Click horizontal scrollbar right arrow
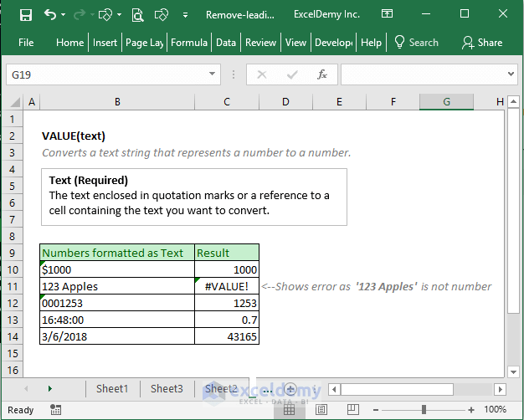 point(500,389)
